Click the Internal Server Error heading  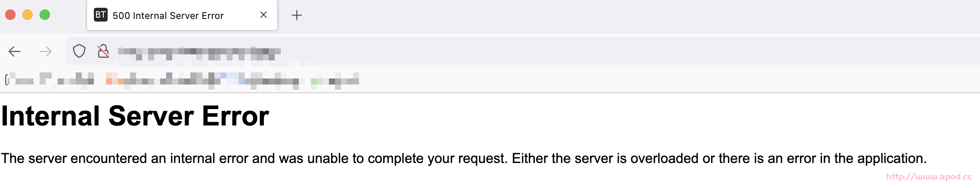point(135,116)
